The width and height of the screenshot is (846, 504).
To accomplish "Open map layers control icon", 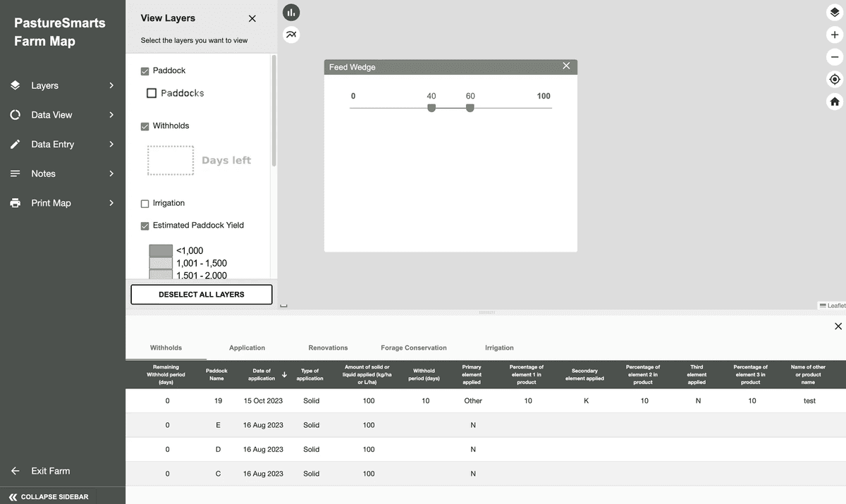I will (835, 12).
